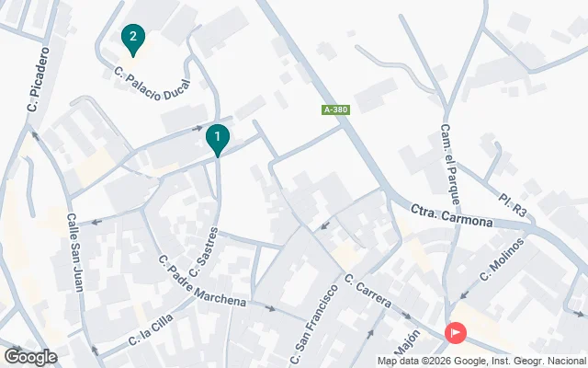The height and width of the screenshot is (368, 588).
Task: Select the red flag destination marker
Action: [456, 333]
